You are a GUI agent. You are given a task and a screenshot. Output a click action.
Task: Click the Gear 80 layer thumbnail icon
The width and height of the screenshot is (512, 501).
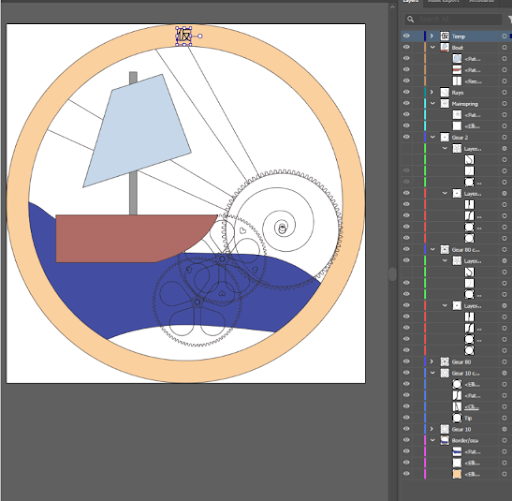[445, 362]
